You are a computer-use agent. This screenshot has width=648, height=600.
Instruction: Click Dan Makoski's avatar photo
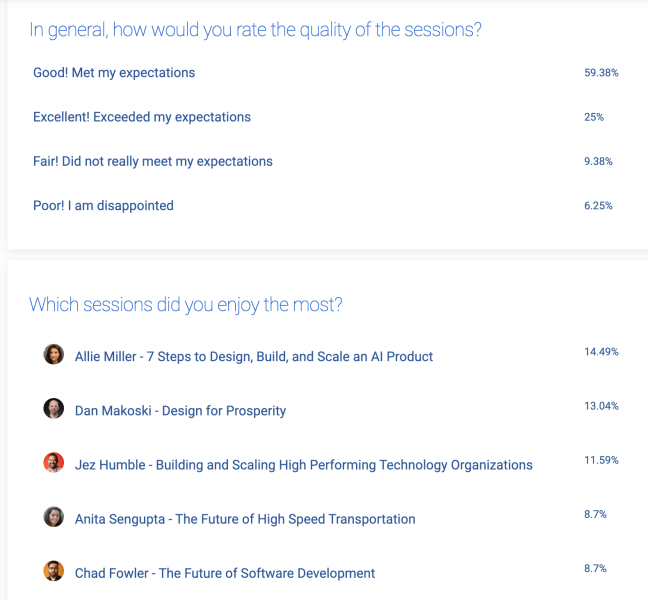pyautogui.click(x=54, y=408)
